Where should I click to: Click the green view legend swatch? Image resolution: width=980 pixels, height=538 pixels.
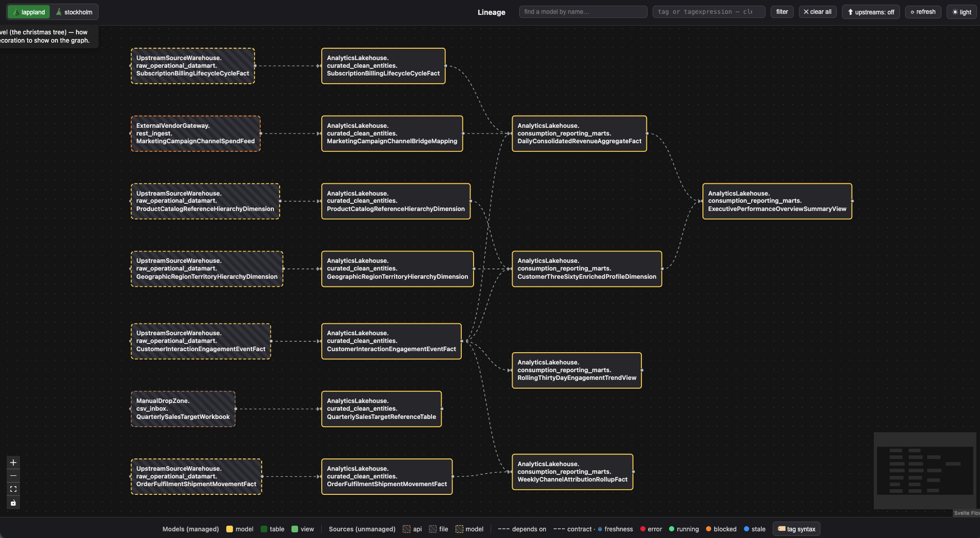click(x=295, y=529)
